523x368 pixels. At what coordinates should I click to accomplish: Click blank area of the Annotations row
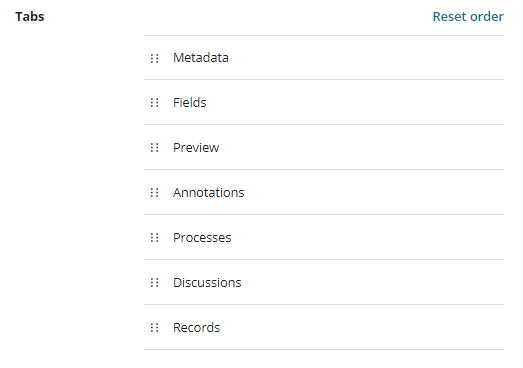point(367,193)
